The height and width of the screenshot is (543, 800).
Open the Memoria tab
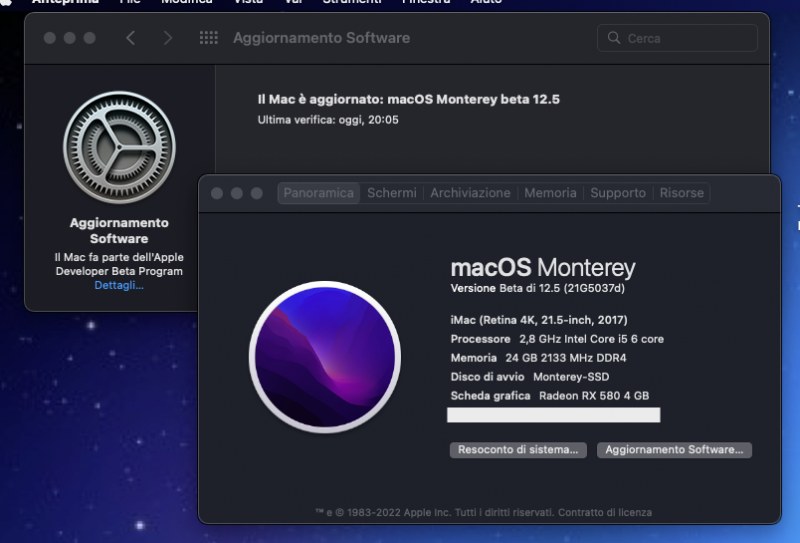point(550,193)
